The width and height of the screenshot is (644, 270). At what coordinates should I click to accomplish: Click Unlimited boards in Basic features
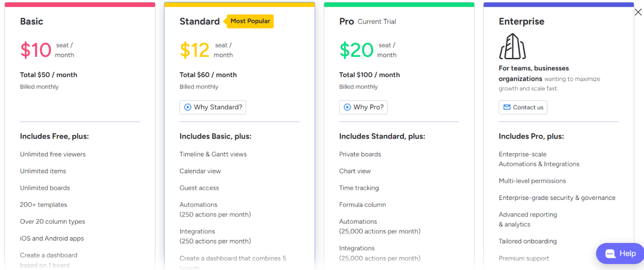[45, 188]
